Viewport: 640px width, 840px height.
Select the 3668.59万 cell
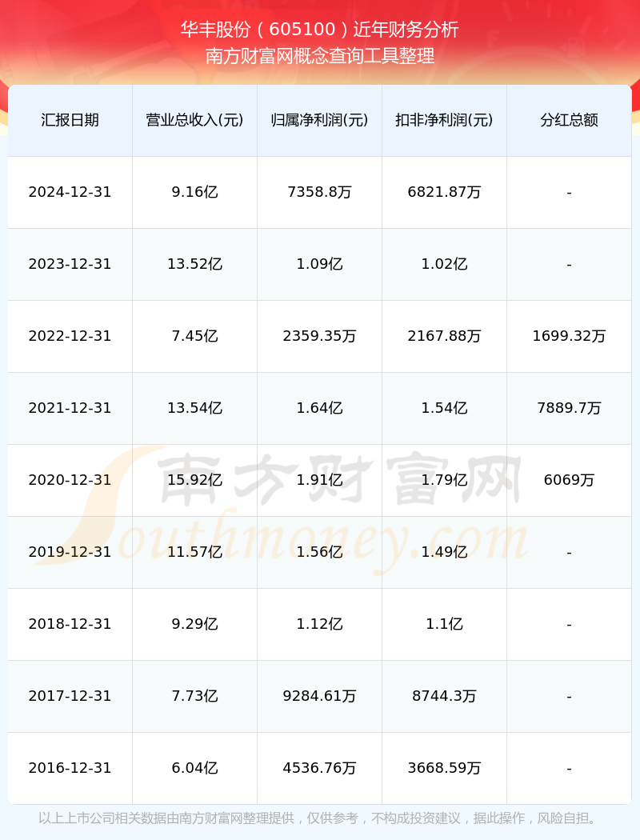tap(445, 768)
